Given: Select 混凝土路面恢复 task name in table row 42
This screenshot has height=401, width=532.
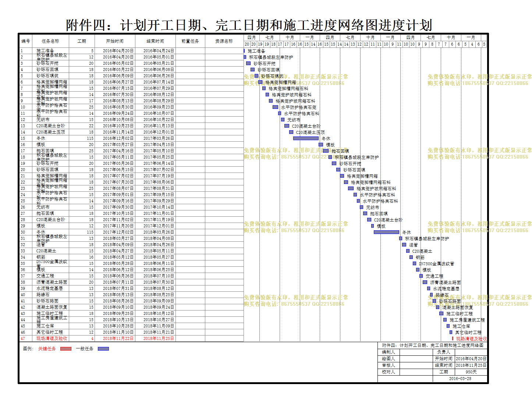Looking at the screenshot, I should 52,307.
